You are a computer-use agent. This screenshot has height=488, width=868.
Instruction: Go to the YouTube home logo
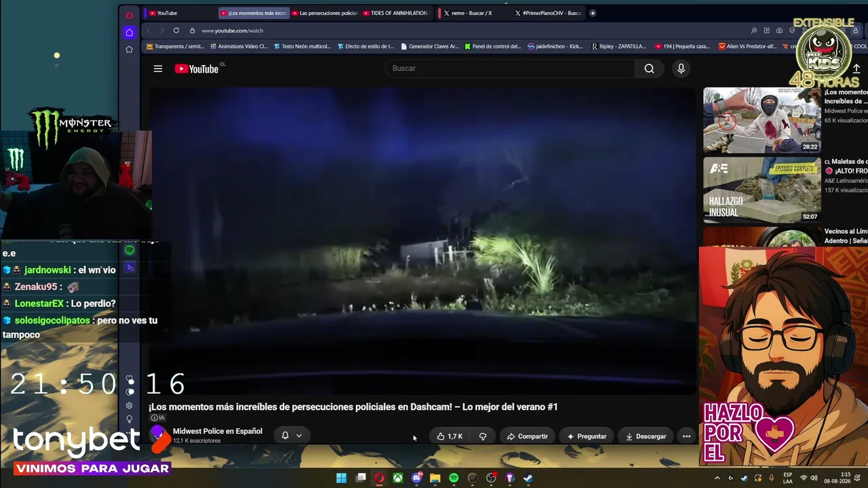tap(197, 68)
